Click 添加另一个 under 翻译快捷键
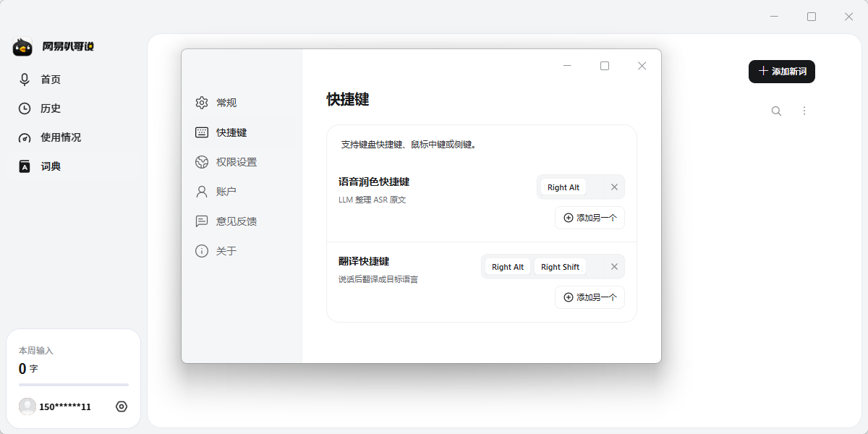The image size is (868, 434). click(590, 297)
